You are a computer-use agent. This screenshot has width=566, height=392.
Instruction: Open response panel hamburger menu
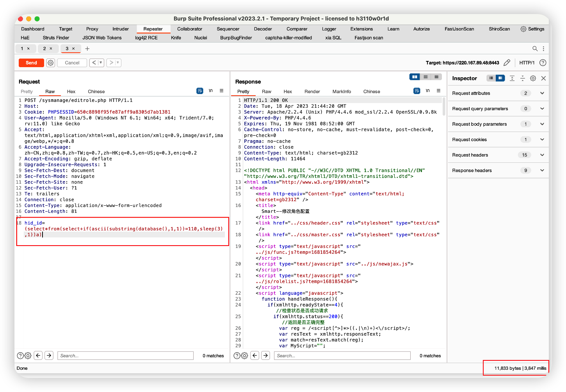point(438,91)
